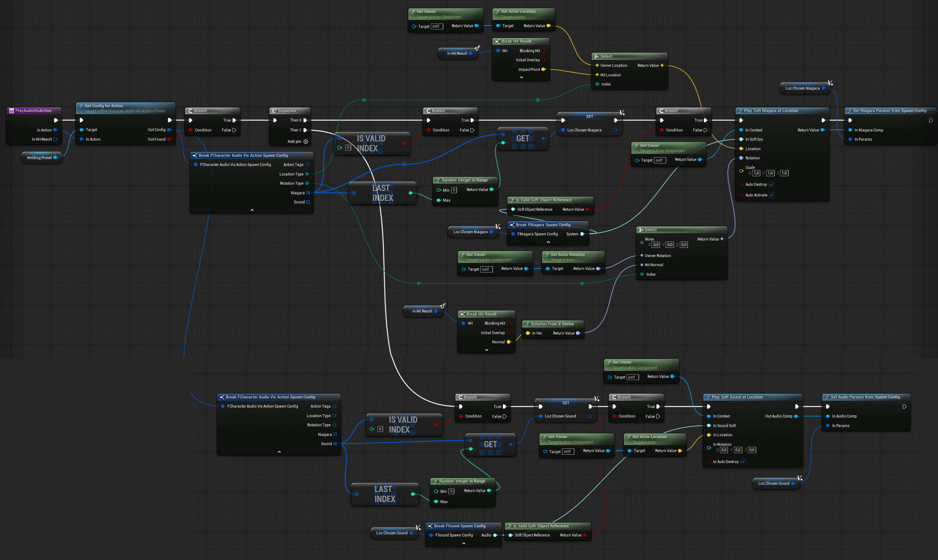
Task: Toggle the Auto Activate checkbox
Action: (x=772, y=195)
